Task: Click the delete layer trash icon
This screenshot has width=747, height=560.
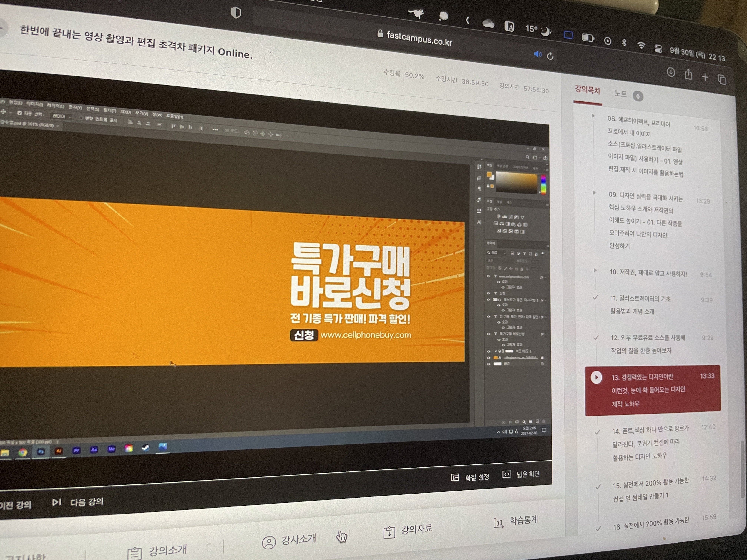Action: coord(543,421)
